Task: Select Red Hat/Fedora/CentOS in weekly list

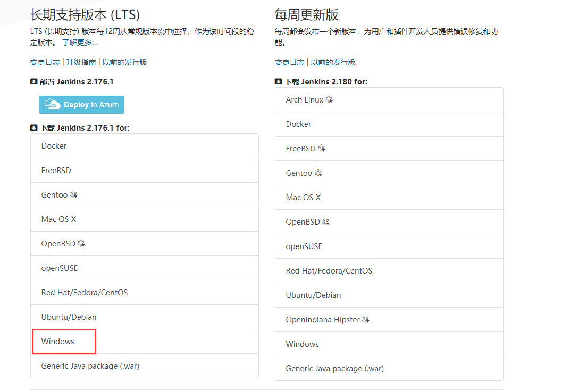Action: [x=389, y=271]
